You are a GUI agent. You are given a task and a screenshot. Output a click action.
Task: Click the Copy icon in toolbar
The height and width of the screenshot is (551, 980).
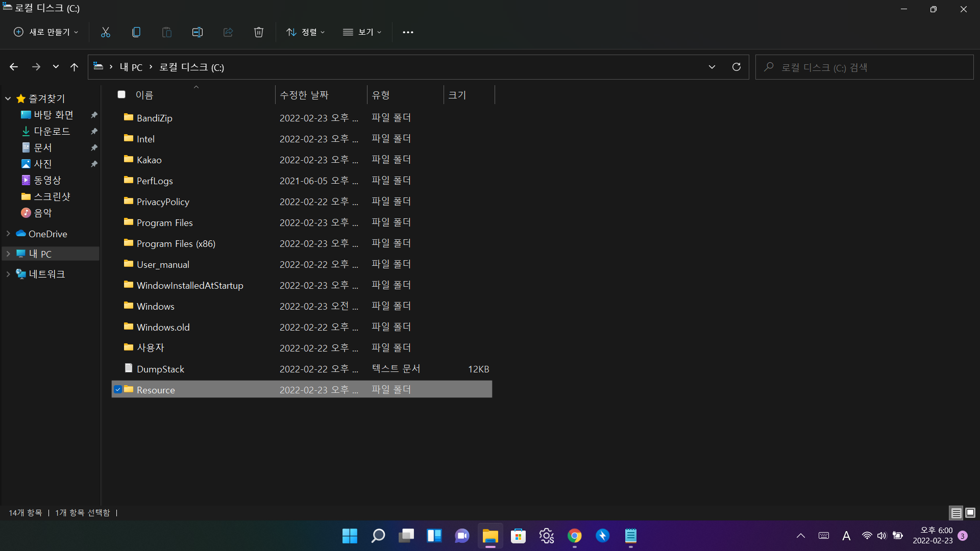(x=136, y=32)
